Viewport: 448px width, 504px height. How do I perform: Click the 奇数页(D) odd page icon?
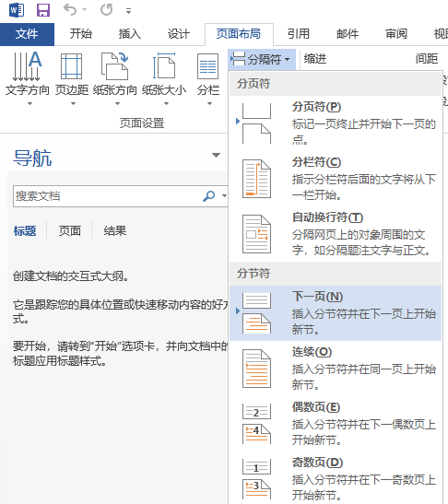(256, 479)
